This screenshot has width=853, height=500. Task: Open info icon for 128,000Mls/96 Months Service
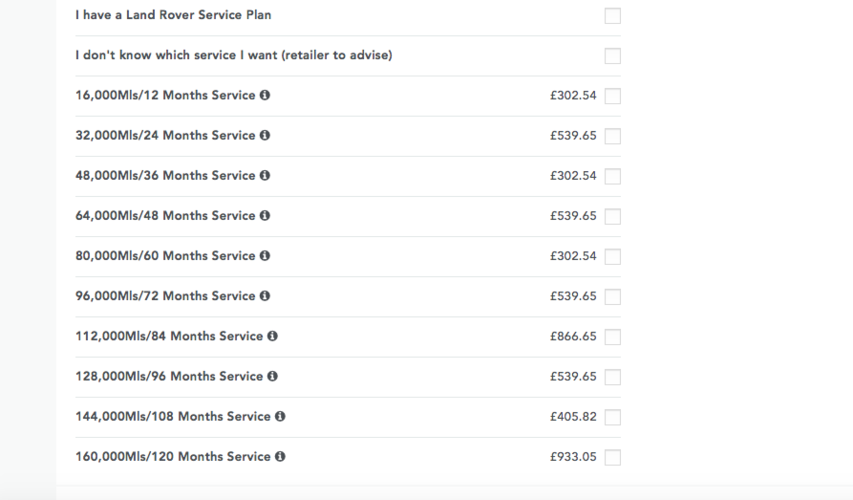[x=273, y=376]
